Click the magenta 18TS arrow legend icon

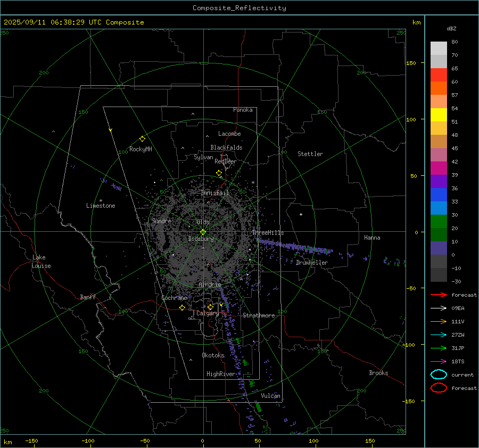[439, 362]
